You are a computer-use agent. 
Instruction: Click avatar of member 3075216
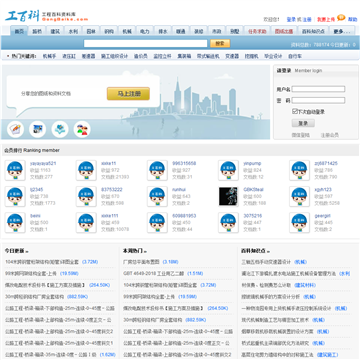tap(228, 223)
